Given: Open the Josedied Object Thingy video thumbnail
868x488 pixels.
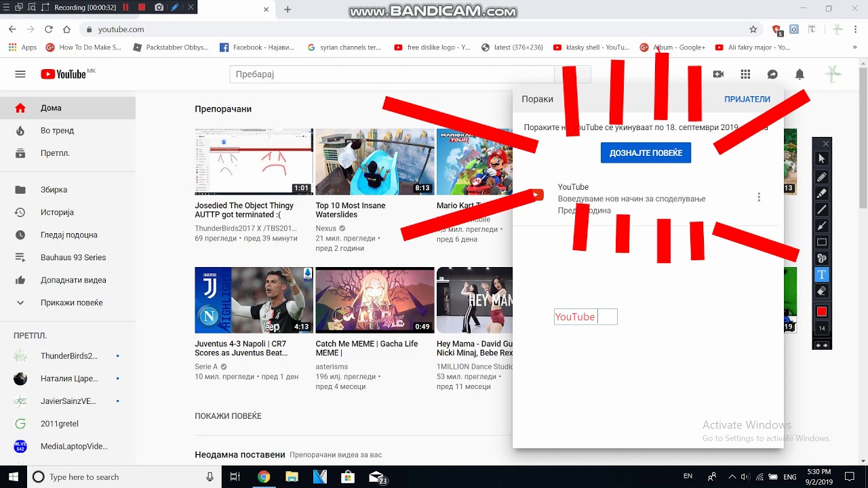Looking at the screenshot, I should click(254, 162).
